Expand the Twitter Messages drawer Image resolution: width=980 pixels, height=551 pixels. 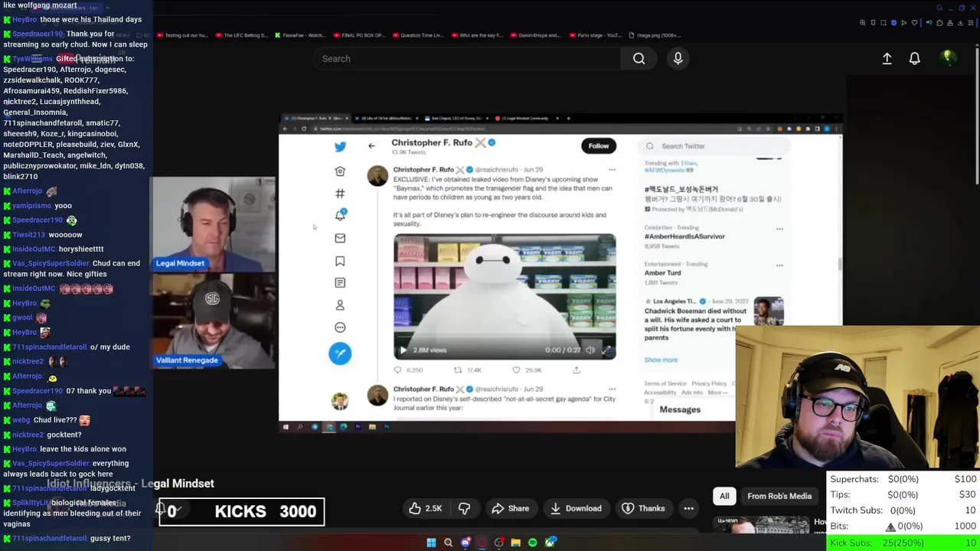pyautogui.click(x=680, y=409)
